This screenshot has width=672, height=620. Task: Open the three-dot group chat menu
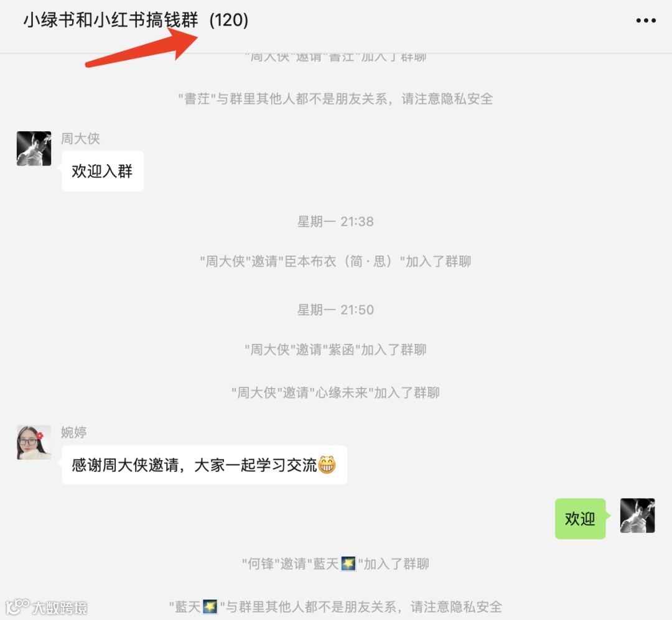646,20
